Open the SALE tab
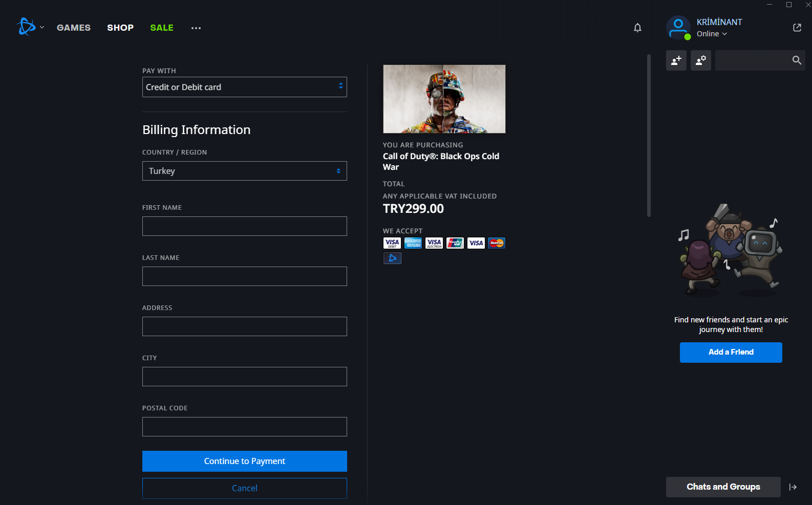Screen dimensions: 812x505 click(x=162, y=28)
